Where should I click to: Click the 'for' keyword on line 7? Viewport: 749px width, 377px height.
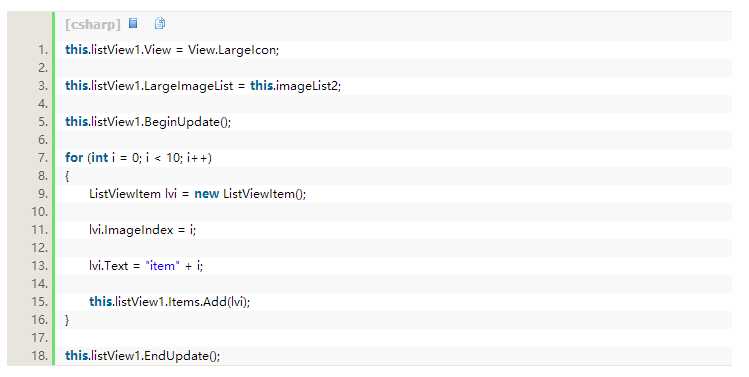(74, 157)
